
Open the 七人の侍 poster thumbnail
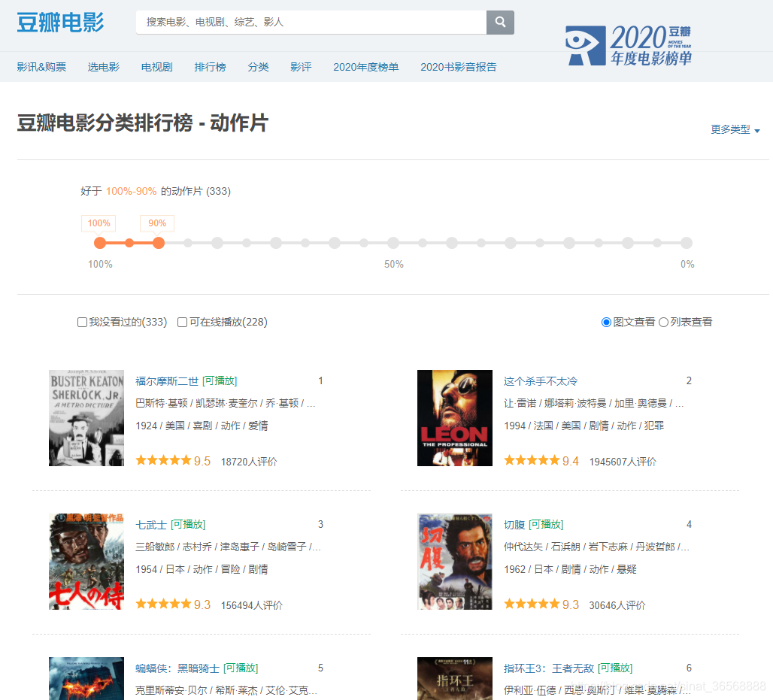(86, 562)
